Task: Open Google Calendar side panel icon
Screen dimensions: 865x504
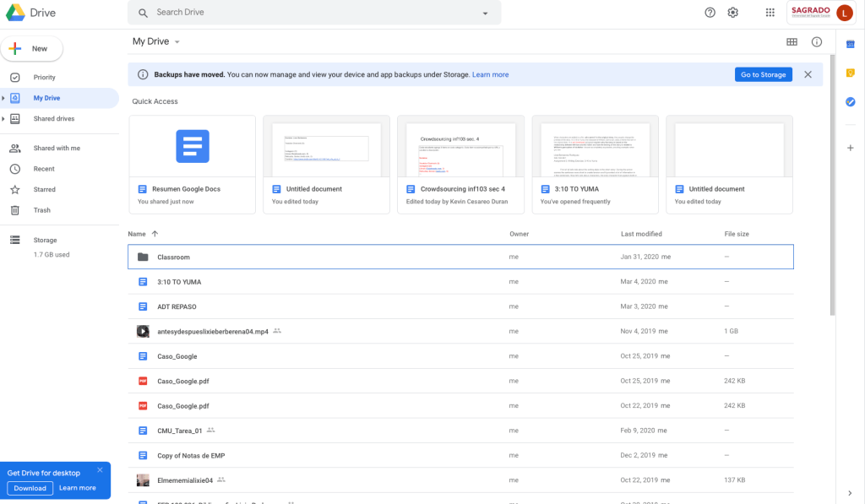Action: [x=850, y=44]
